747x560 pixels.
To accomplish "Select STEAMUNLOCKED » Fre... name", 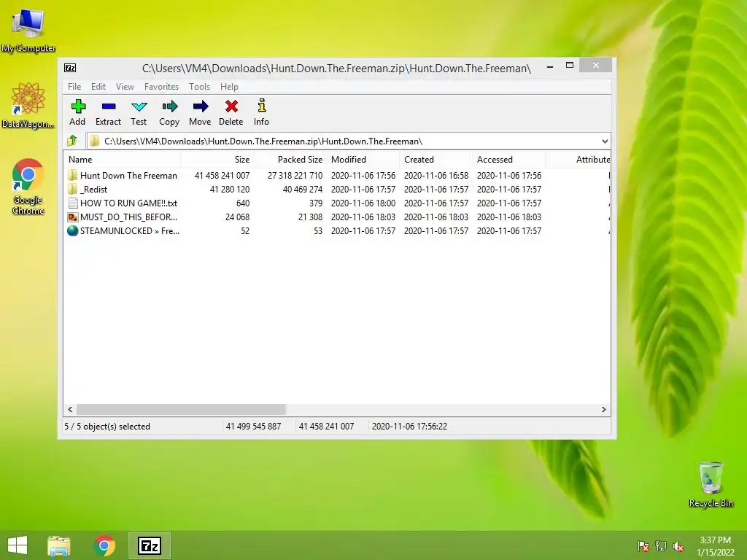I will (130, 231).
